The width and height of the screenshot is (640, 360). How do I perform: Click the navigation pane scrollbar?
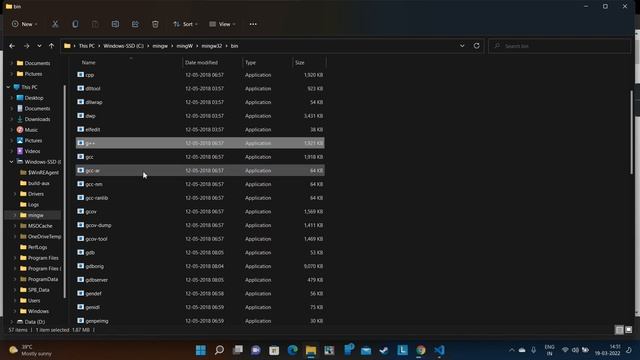[x=64, y=192]
